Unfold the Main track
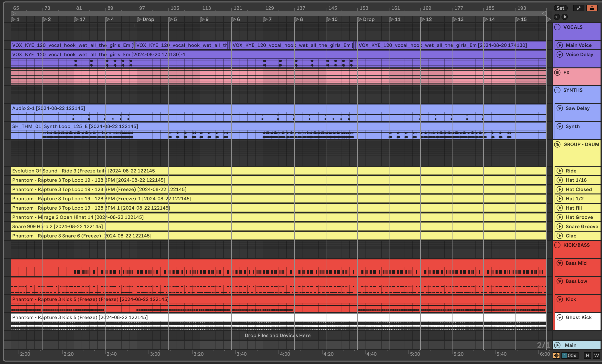This screenshot has height=364, width=602. pos(557,345)
